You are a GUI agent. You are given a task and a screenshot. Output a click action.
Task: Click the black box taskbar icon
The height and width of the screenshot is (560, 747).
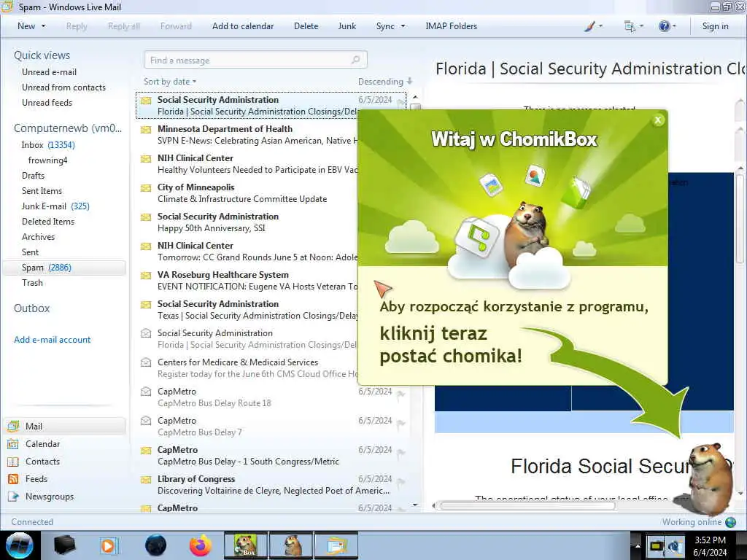click(64, 545)
